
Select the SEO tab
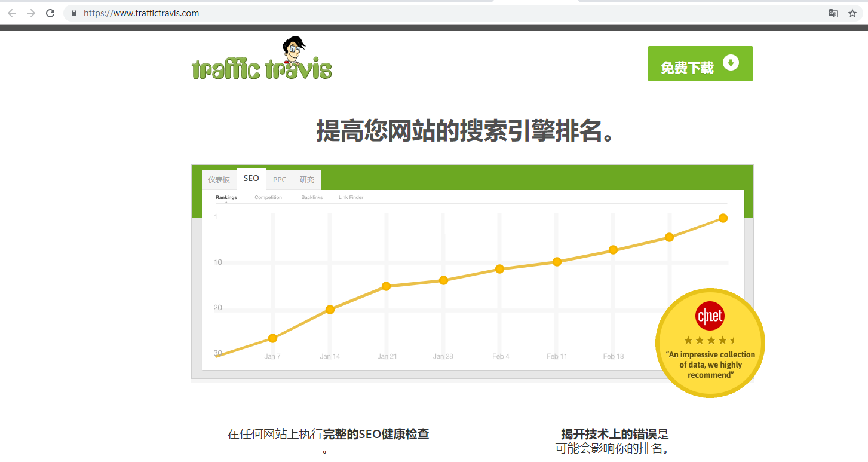(x=251, y=179)
